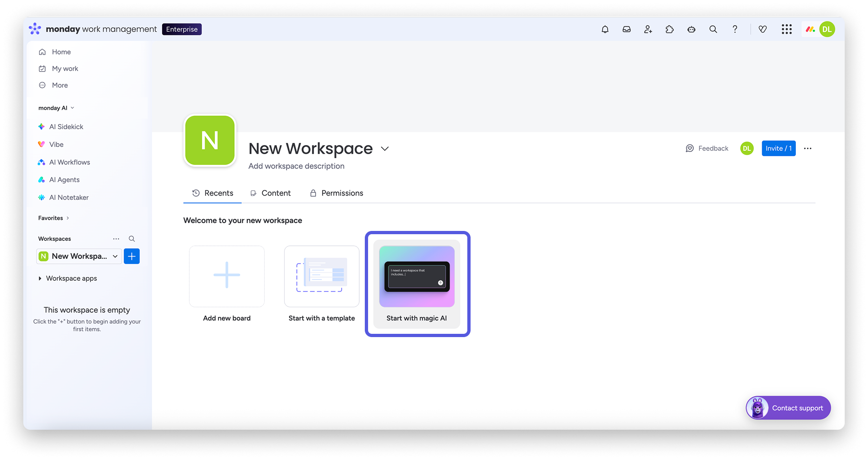
Task: Click the heart icon in top bar
Action: click(x=763, y=29)
